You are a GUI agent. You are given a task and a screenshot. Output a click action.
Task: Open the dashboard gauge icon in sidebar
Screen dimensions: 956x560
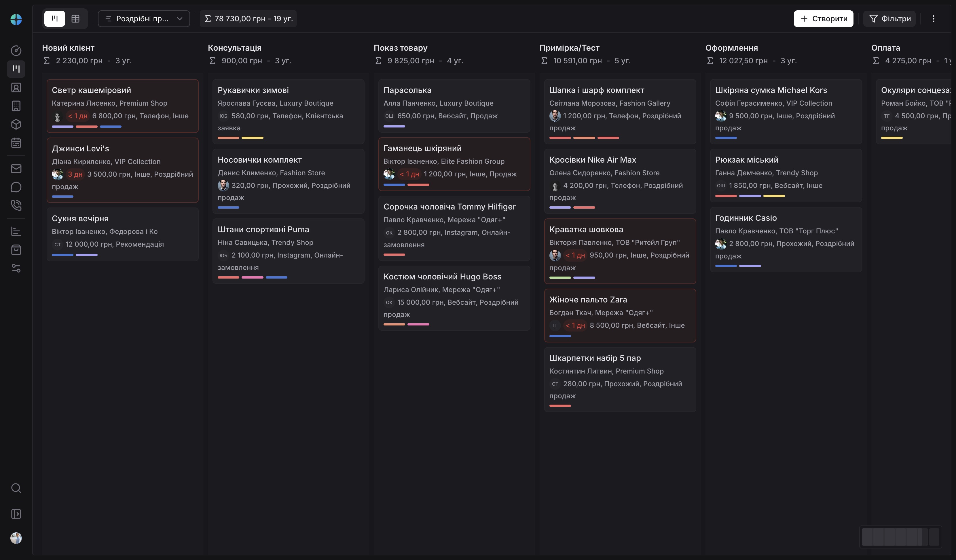[16, 50]
